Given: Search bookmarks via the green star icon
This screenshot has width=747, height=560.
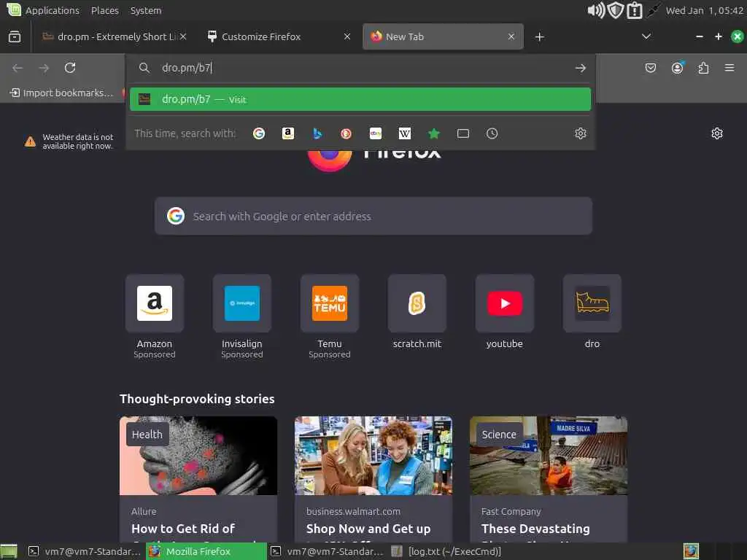Looking at the screenshot, I should pos(433,134).
